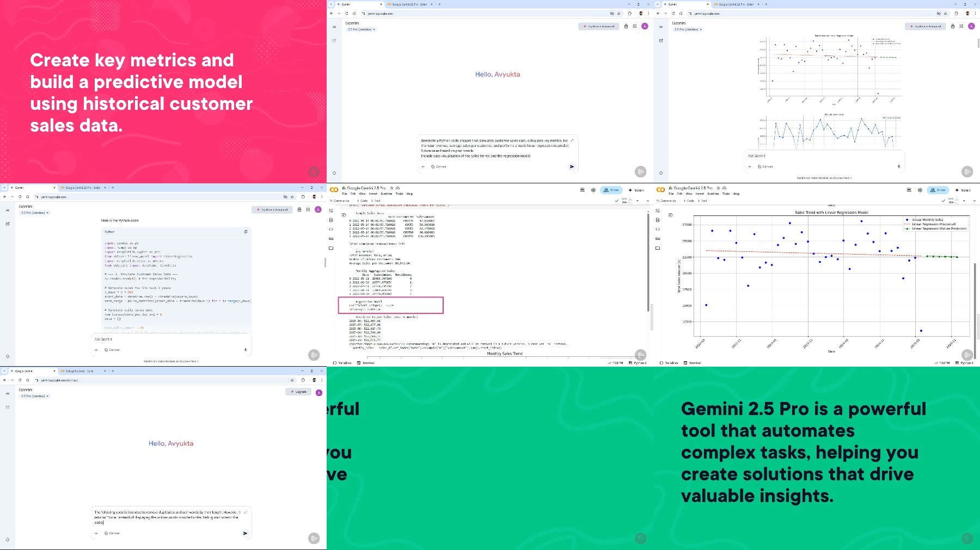Open the Tools menu in the regression-output Colab window
This screenshot has height=550, width=980.
(399, 194)
